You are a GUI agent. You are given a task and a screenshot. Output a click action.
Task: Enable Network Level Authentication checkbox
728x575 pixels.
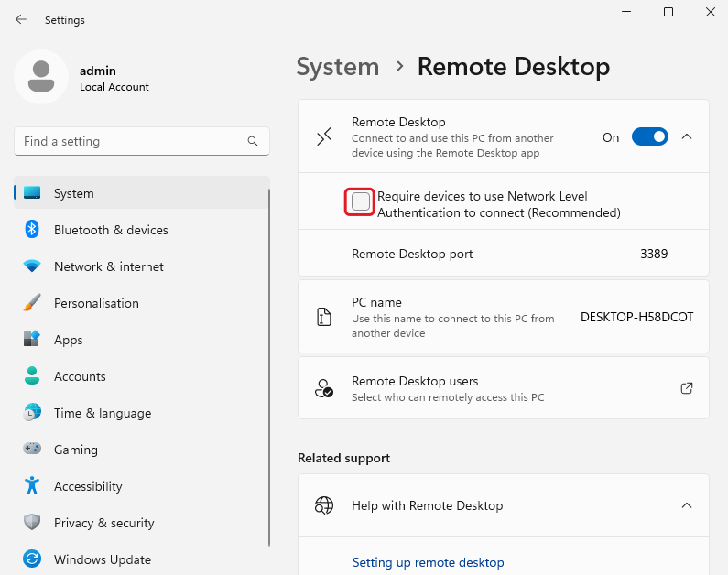pyautogui.click(x=362, y=201)
